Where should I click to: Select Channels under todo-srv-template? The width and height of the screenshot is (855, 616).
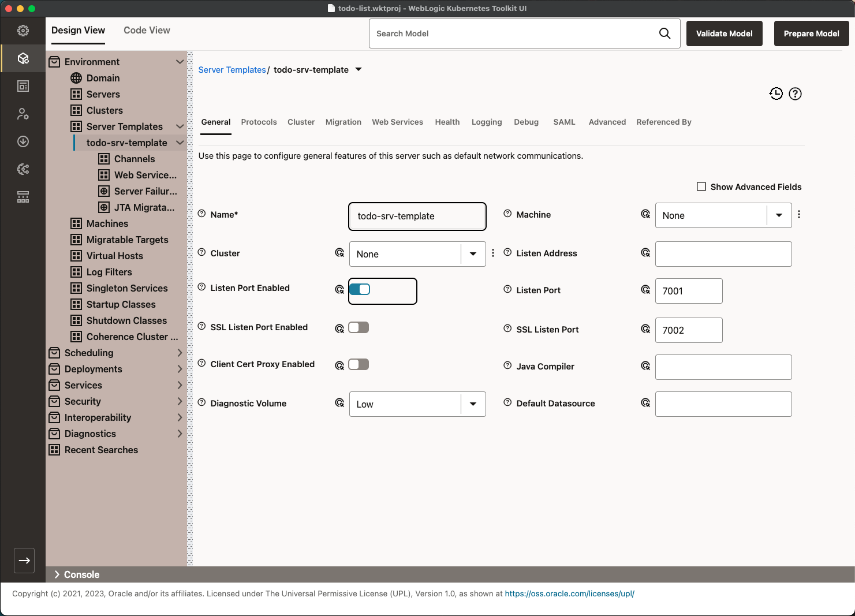click(x=135, y=159)
